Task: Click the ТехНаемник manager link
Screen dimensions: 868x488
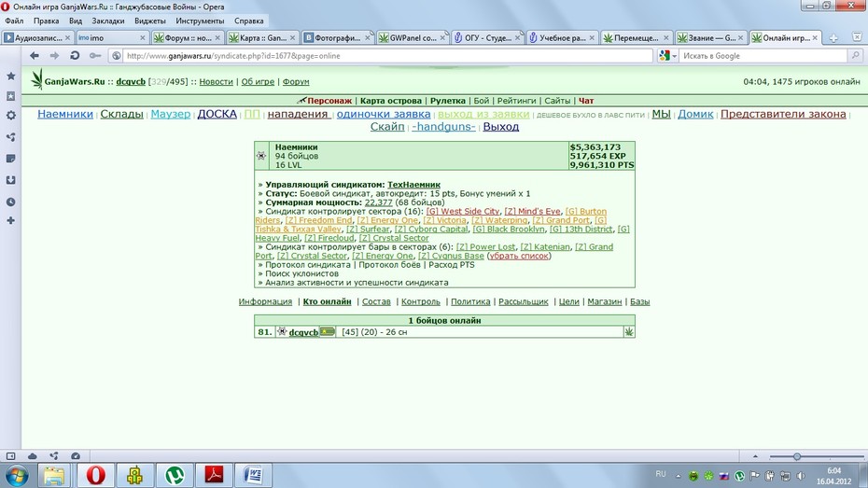Action: 413,185
